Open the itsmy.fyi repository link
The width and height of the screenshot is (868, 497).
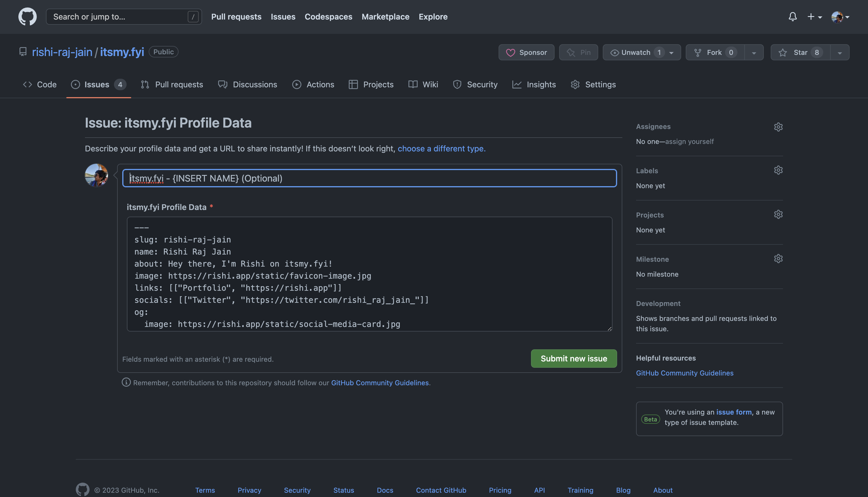click(x=122, y=52)
